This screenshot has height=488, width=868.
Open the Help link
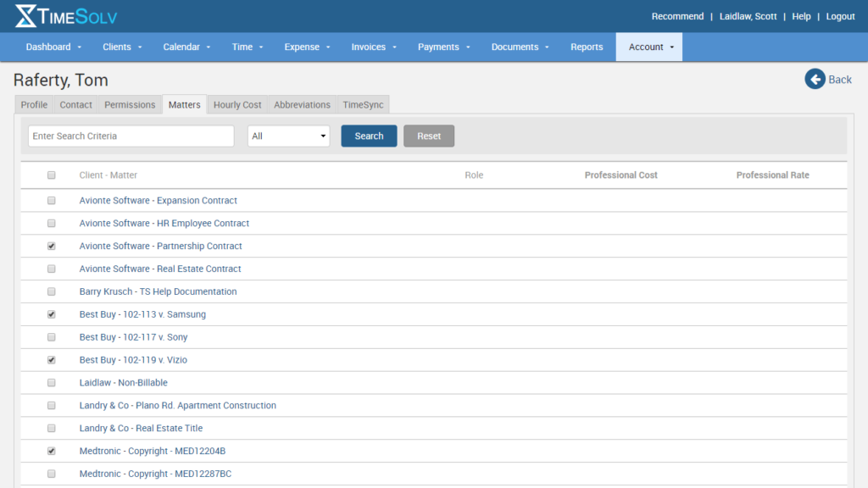(x=801, y=17)
